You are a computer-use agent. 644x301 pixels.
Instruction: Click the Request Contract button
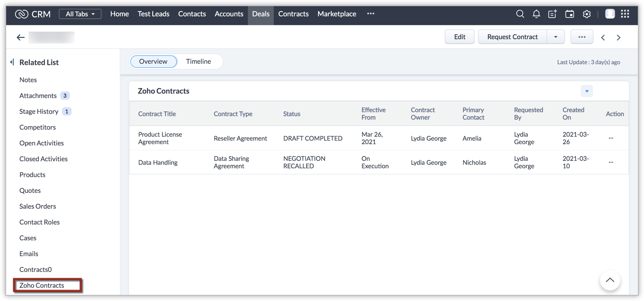[x=512, y=37]
